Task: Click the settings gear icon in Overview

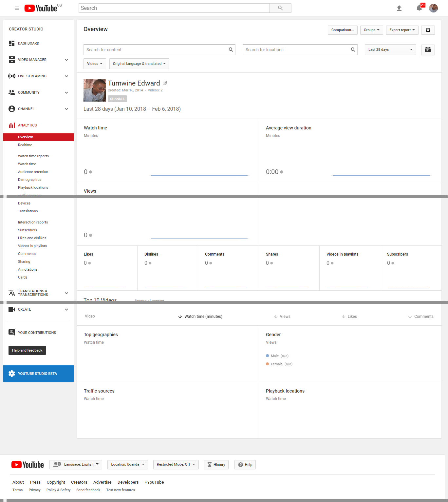Action: point(428,30)
